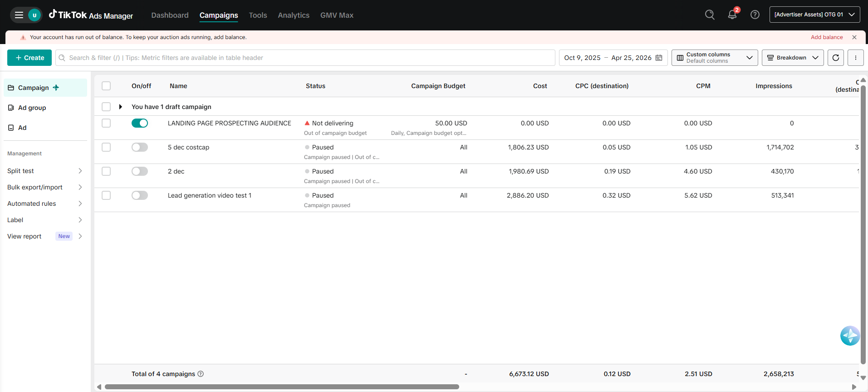Open the floating AI assistant button
868x392 pixels.
click(850, 336)
